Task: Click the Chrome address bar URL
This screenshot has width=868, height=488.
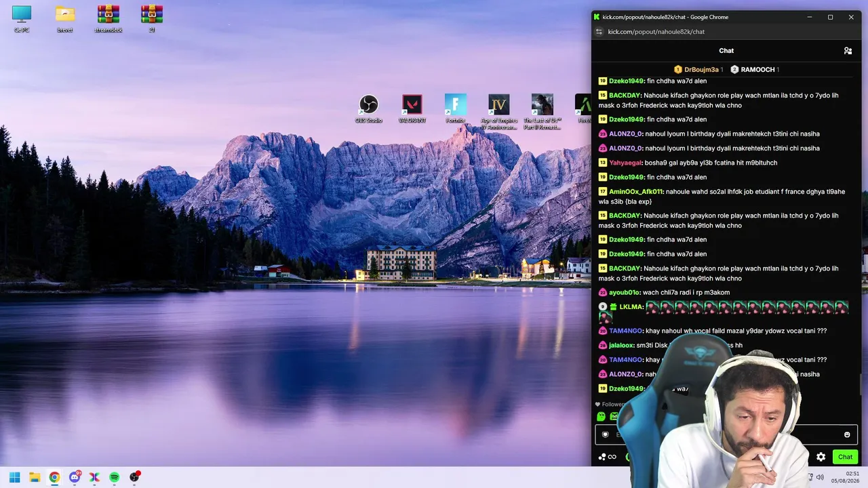Action: (x=656, y=32)
